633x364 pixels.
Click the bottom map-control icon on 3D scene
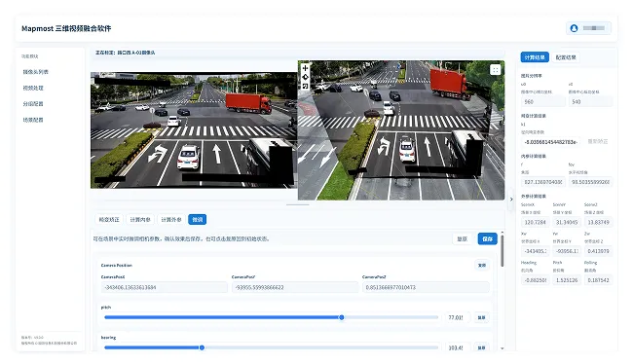(305, 86)
